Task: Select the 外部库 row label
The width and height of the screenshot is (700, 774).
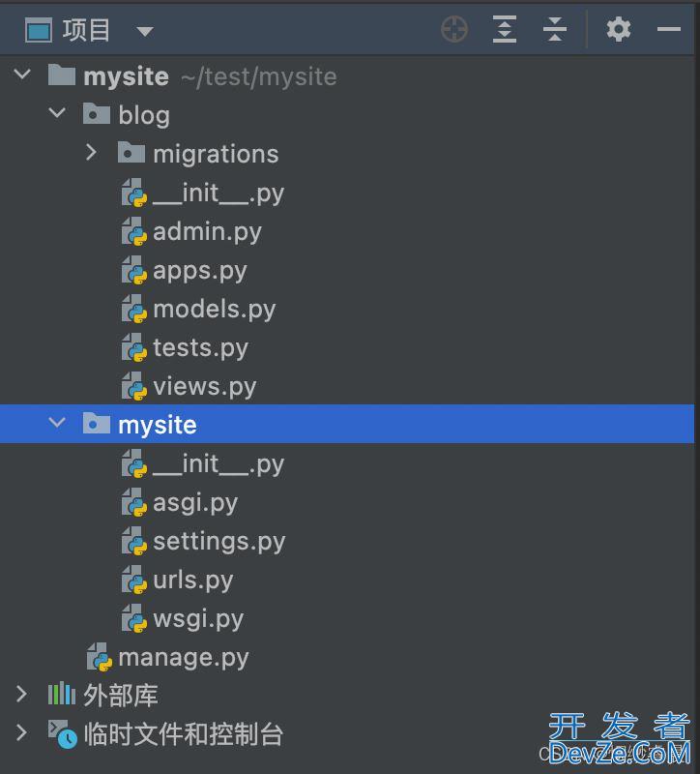Action: [120, 696]
